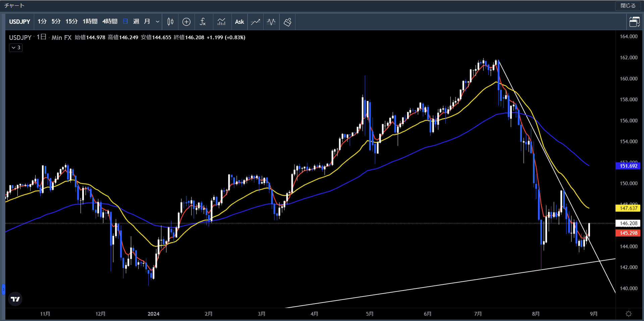Image resolution: width=644 pixels, height=321 pixels.
Task: Click the 140.000 price axis label
Action: coord(629,288)
